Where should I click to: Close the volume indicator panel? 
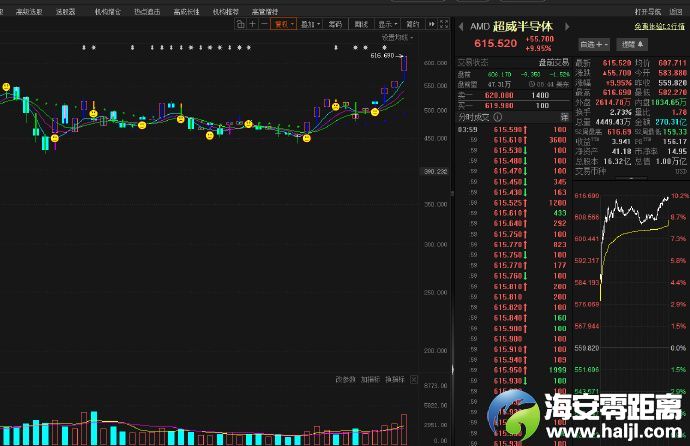pos(414,380)
